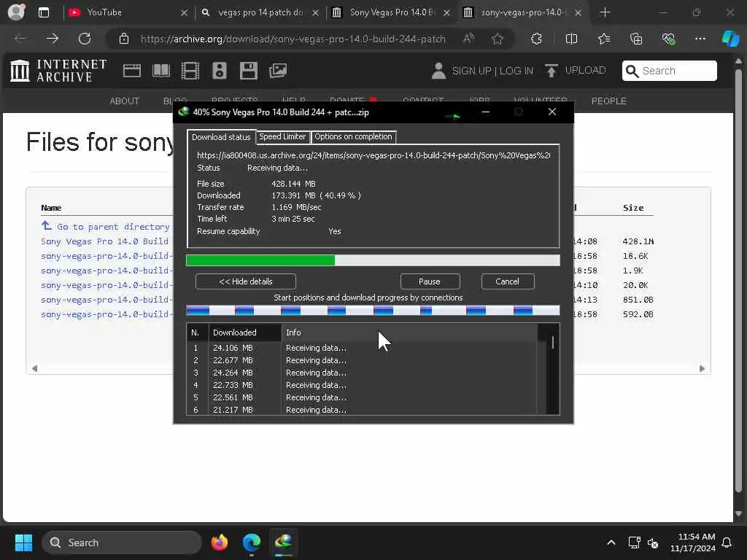Open the Collections icon

pos(636,39)
